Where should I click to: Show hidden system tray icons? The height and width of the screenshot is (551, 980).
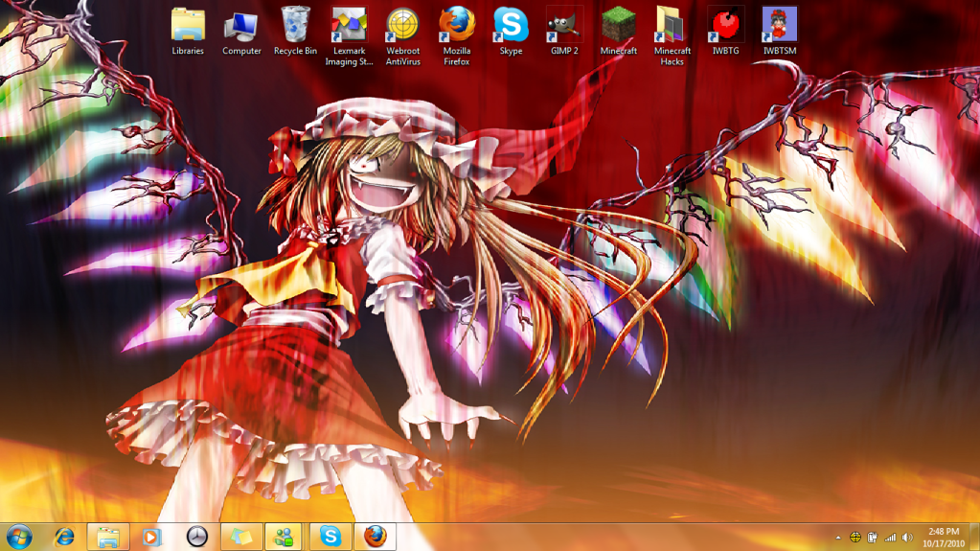[x=838, y=538]
